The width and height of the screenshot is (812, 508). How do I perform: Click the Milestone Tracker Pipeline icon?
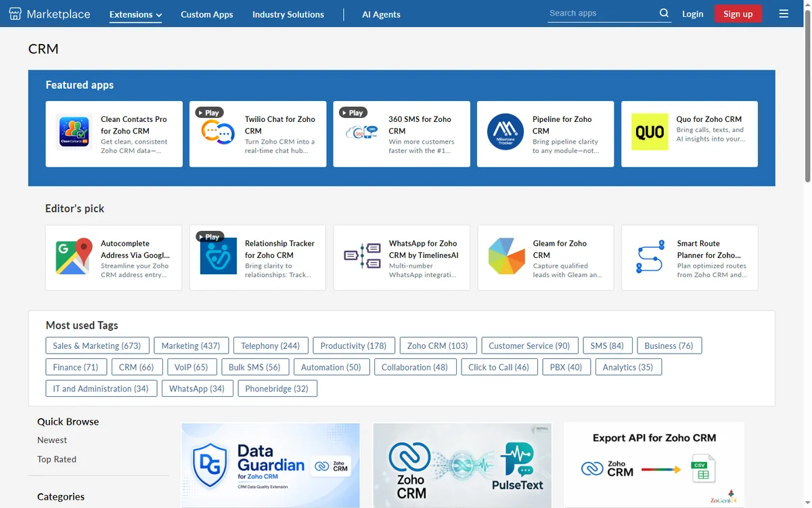(505, 132)
